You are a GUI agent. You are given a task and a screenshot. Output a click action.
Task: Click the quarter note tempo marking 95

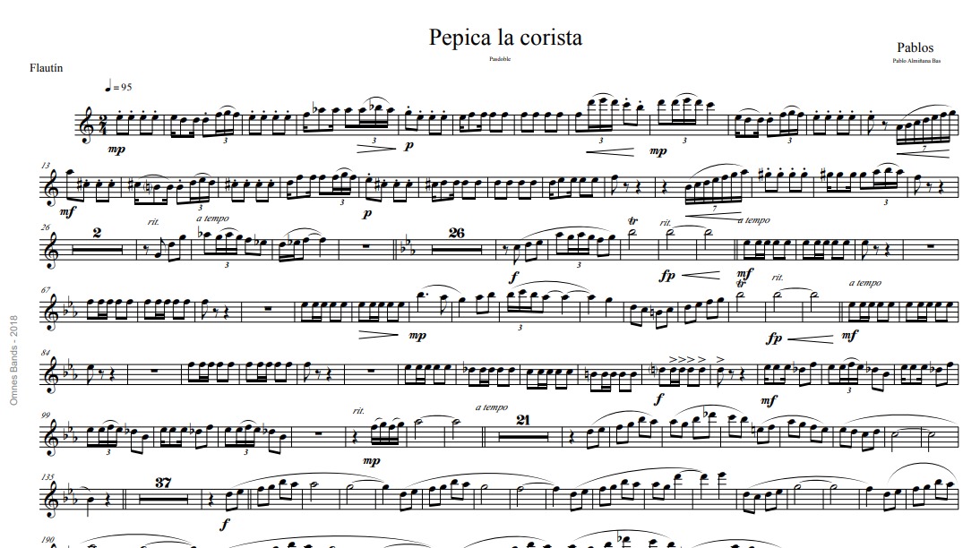(x=119, y=87)
